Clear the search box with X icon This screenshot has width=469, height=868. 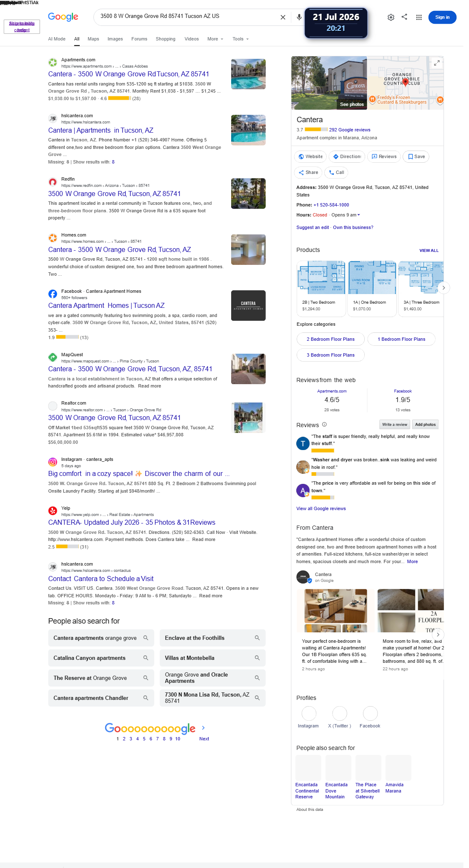pyautogui.click(x=283, y=17)
